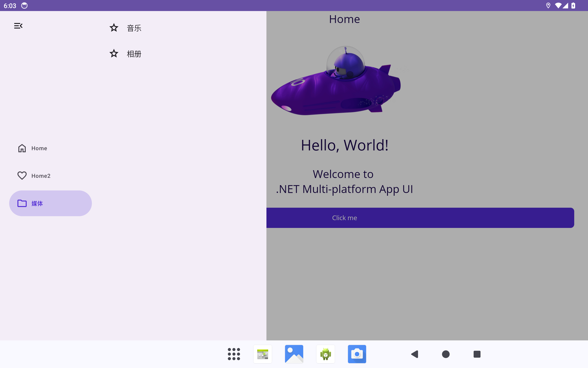
Task: Click the house icon for Home
Action: pyautogui.click(x=22, y=148)
